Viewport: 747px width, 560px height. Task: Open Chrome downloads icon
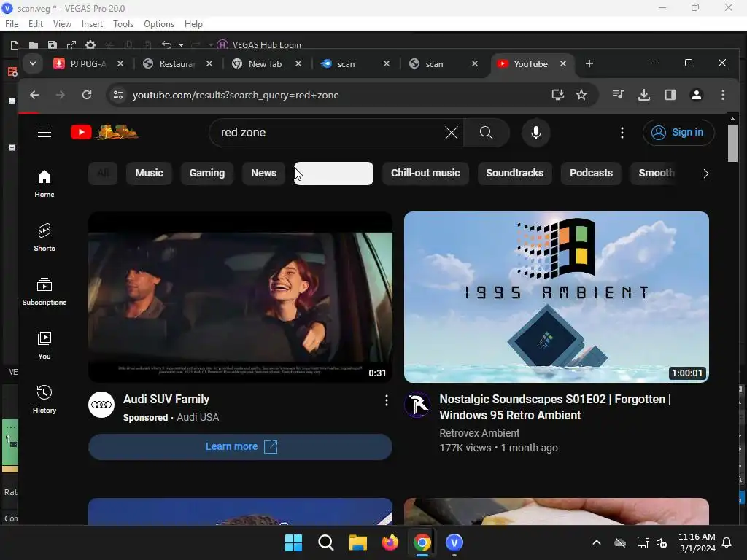644,95
